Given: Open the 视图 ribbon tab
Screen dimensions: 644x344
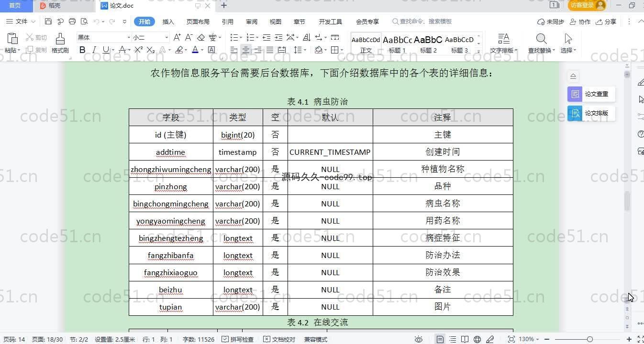Looking at the screenshot, I should tap(276, 21).
